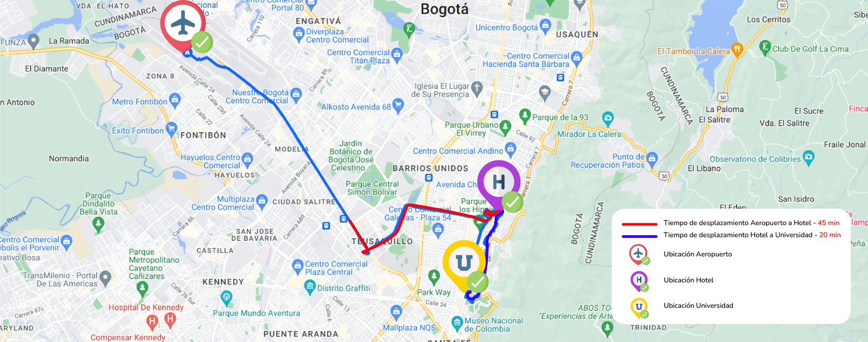The width and height of the screenshot is (868, 342).
Task: Click the green checkmark on hotel pin
Action: [512, 202]
